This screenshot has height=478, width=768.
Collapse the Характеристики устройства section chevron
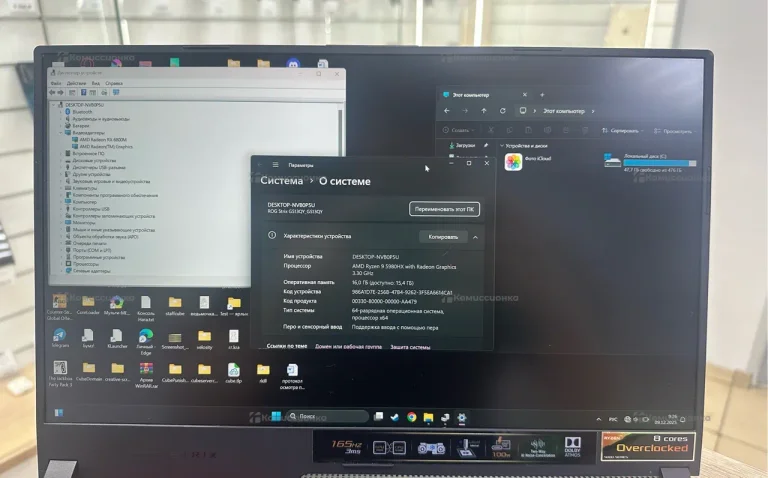pyautogui.click(x=475, y=237)
